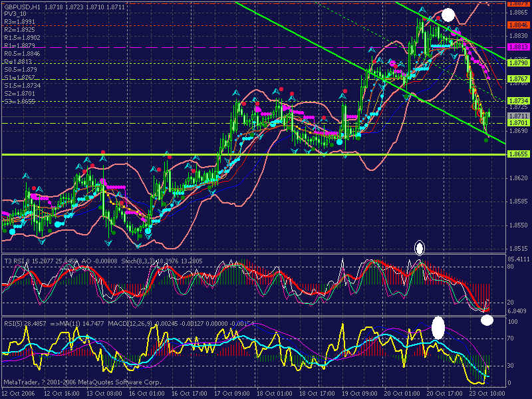Select the gray 1.8711 current price tag

click(x=518, y=116)
